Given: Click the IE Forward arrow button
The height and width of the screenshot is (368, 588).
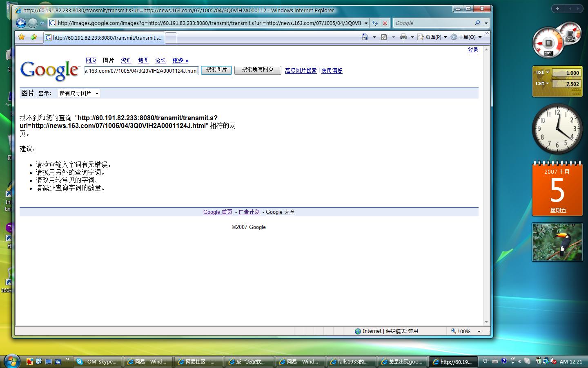Looking at the screenshot, I should (33, 23).
